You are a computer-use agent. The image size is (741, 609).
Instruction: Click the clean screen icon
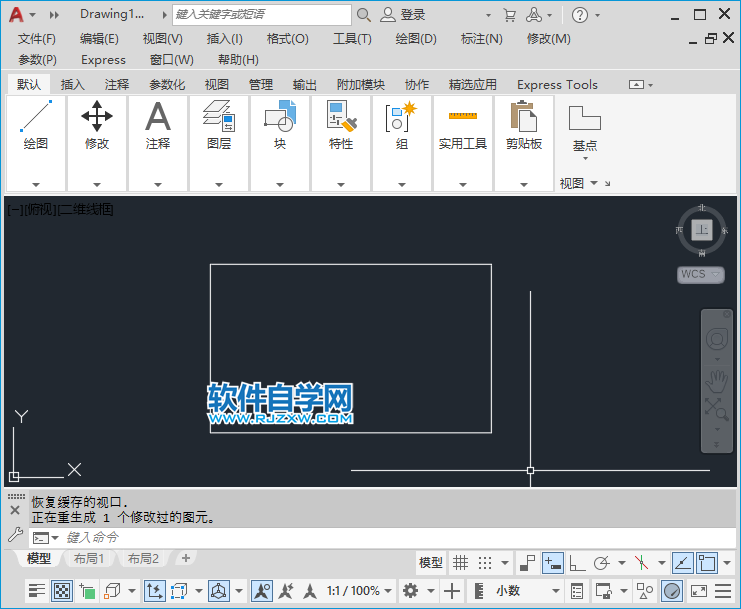pos(698,591)
